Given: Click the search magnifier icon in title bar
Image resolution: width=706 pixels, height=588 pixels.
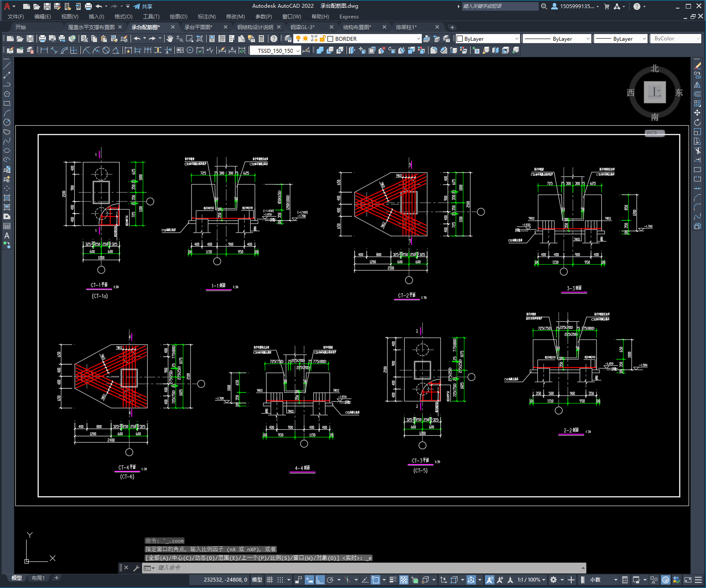Looking at the screenshot, I should click(544, 6).
